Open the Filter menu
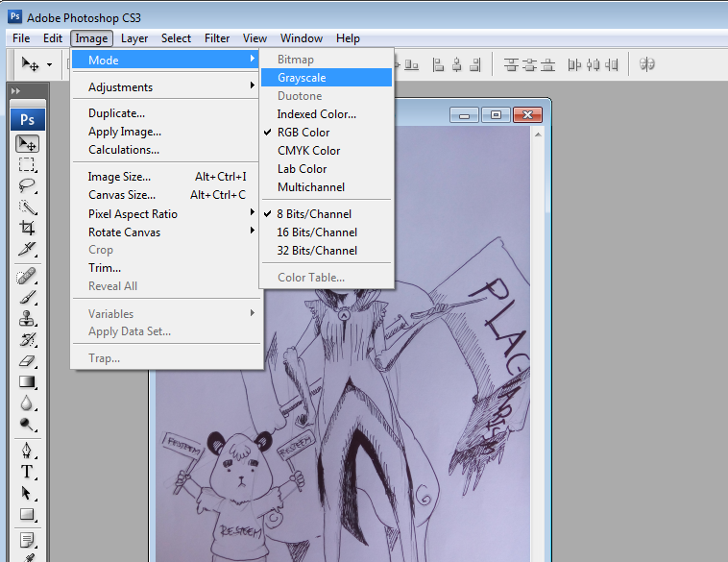Screen dimensions: 728x562 point(217,38)
